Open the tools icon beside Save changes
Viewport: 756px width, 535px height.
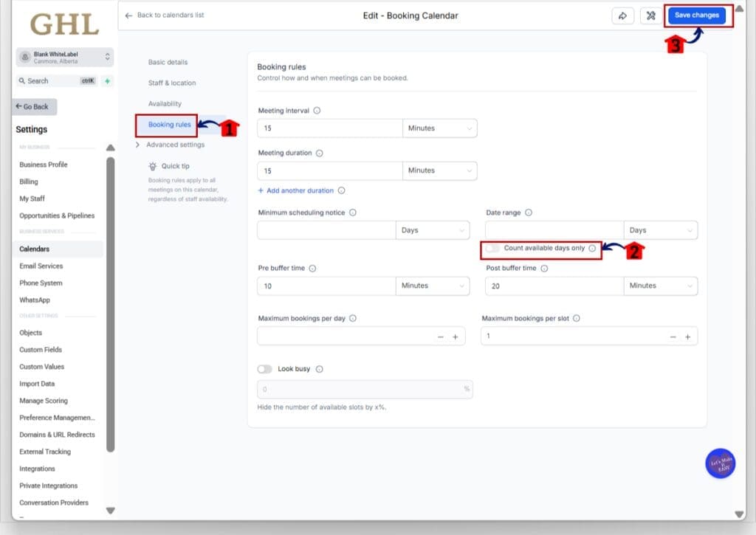[x=650, y=16]
